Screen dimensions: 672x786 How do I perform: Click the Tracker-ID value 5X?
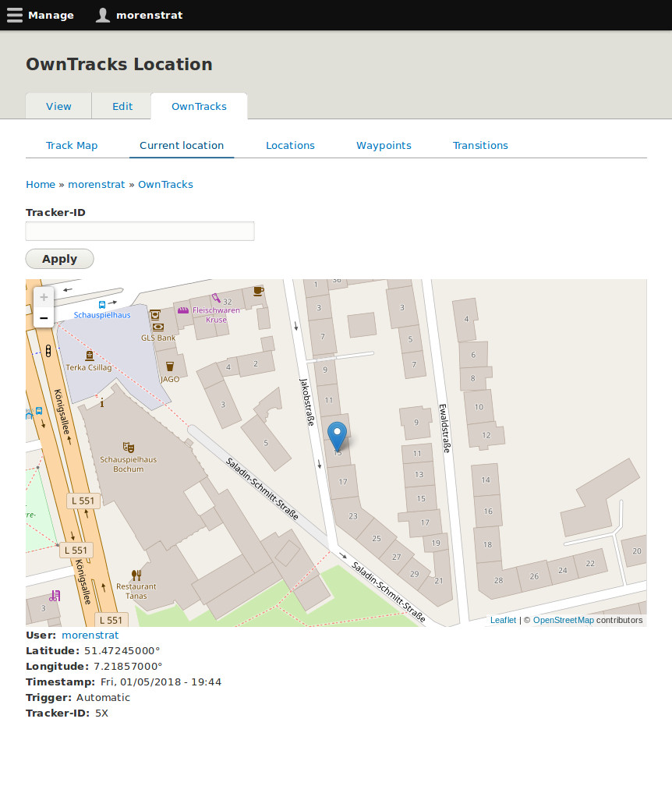pyautogui.click(x=101, y=713)
